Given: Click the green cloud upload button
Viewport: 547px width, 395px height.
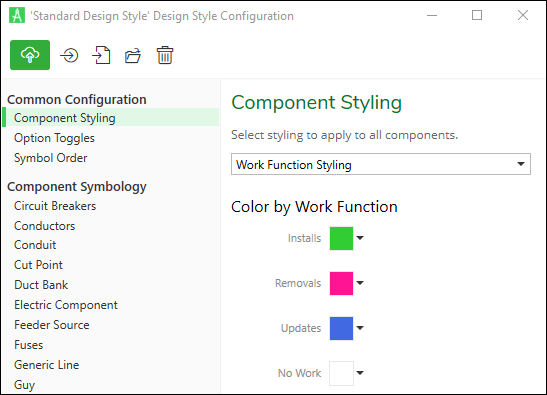Looking at the screenshot, I should (30, 55).
